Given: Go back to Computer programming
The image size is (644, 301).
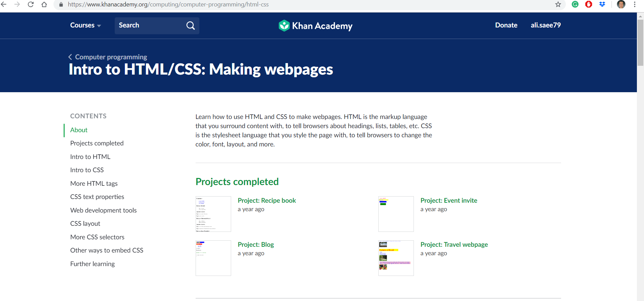Looking at the screenshot, I should [x=108, y=57].
